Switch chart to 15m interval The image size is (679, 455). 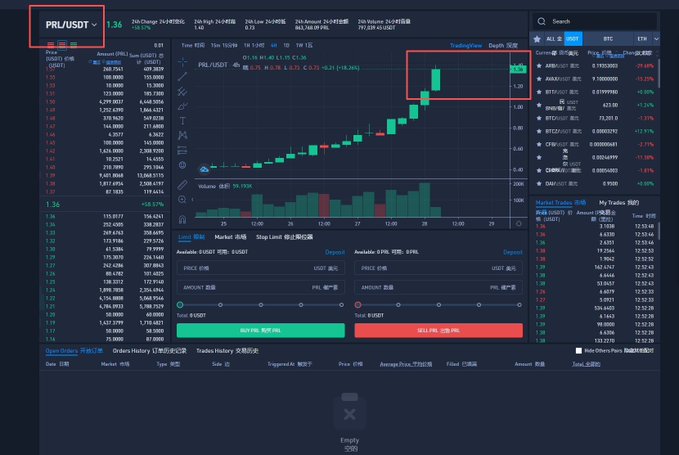224,45
